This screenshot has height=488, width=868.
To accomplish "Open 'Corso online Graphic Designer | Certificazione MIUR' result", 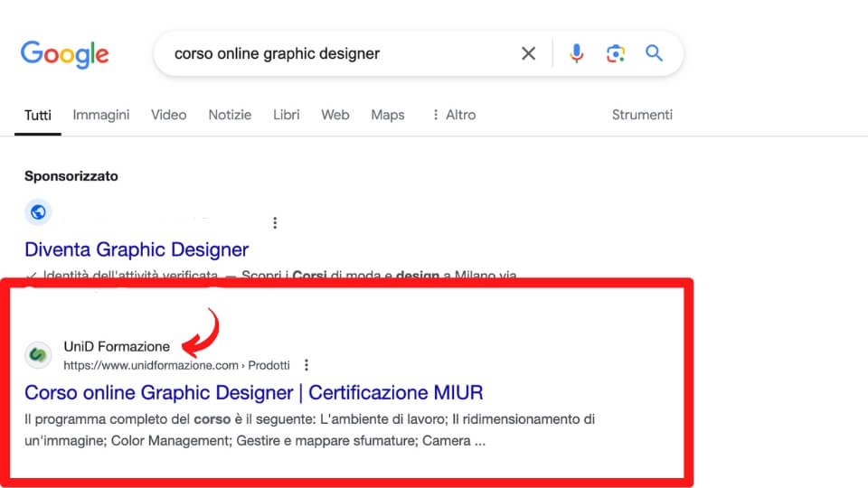I will click(253, 393).
